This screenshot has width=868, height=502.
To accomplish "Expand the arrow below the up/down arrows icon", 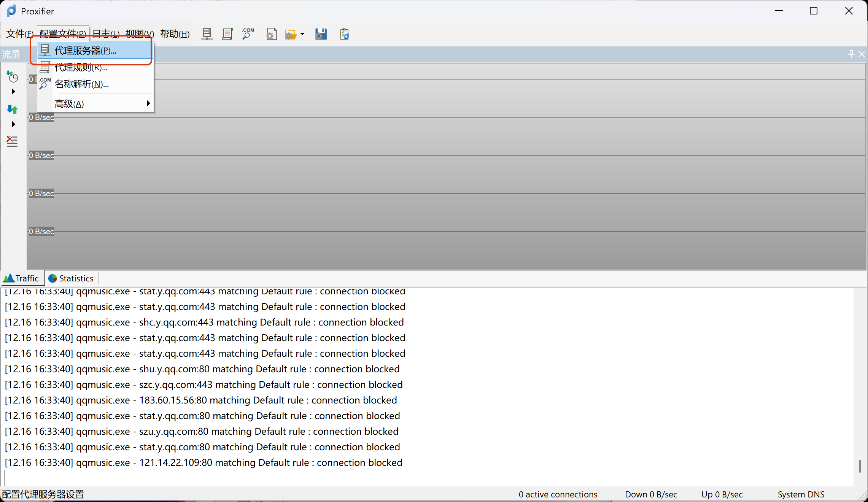I will tap(14, 124).
